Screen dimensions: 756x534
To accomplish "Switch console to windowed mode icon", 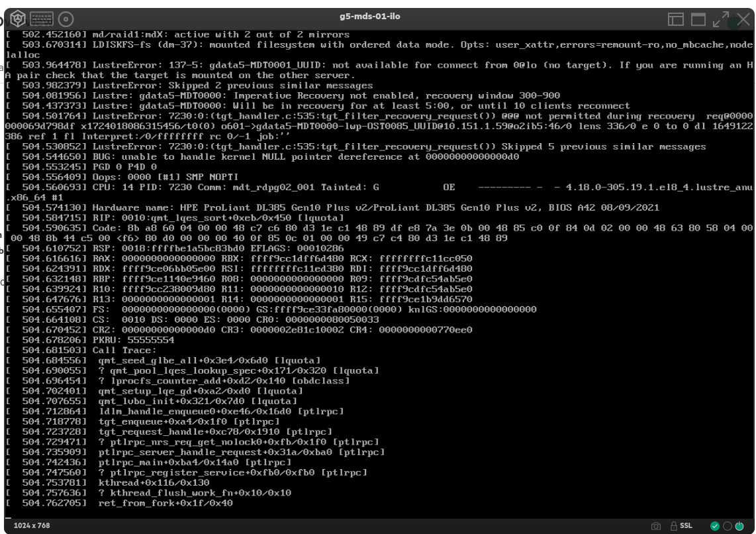I will click(x=698, y=20).
